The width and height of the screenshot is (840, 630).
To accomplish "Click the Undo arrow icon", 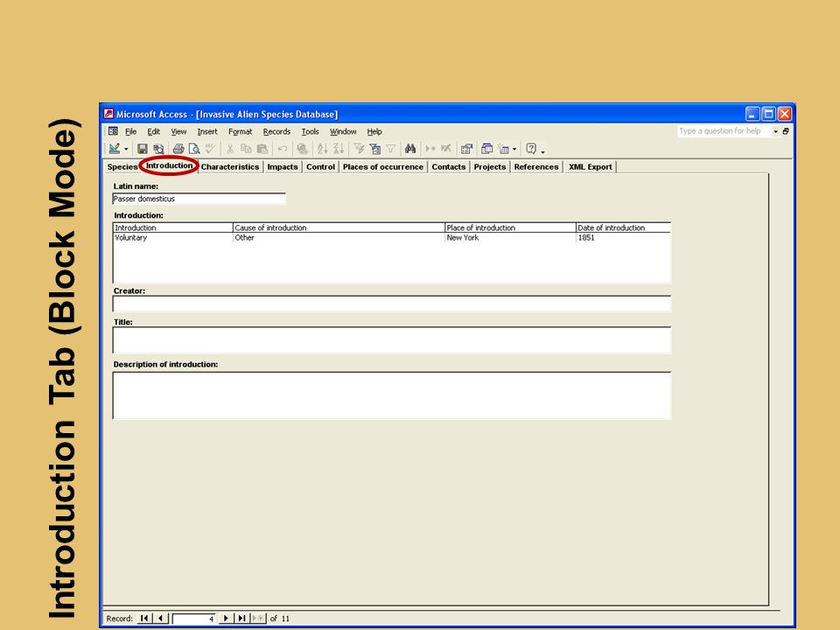I will [283, 149].
